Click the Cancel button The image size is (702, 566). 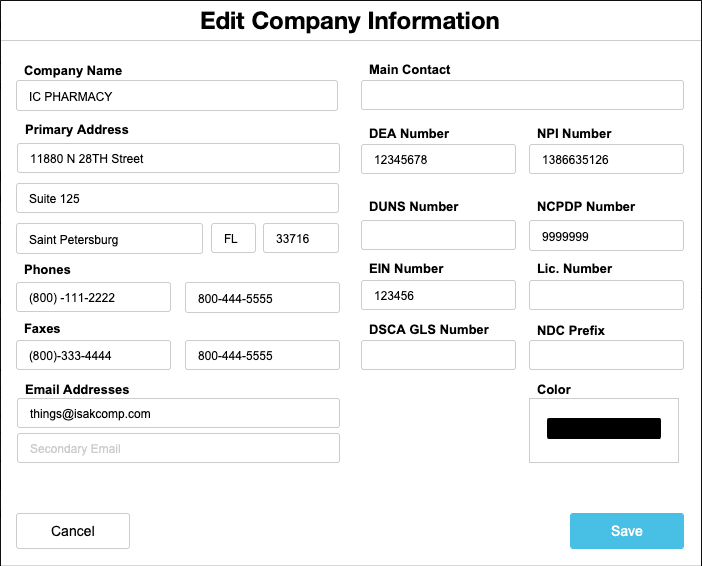73,531
